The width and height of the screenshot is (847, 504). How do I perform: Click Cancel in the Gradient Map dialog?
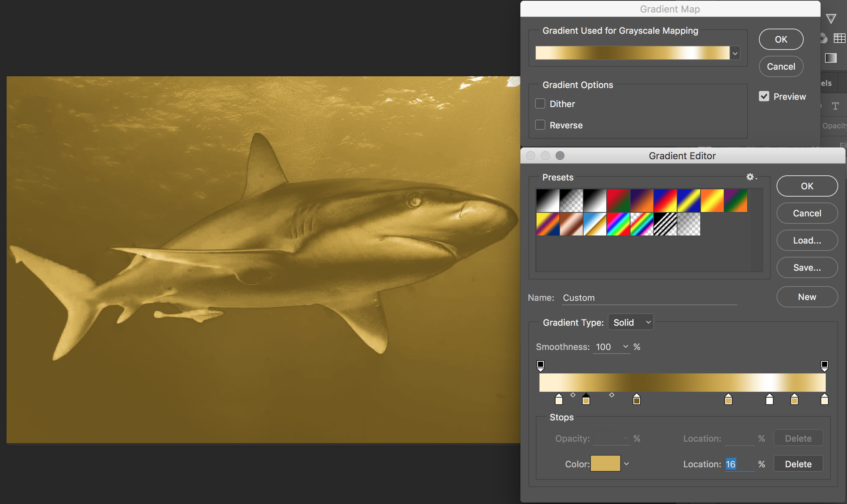coord(781,66)
